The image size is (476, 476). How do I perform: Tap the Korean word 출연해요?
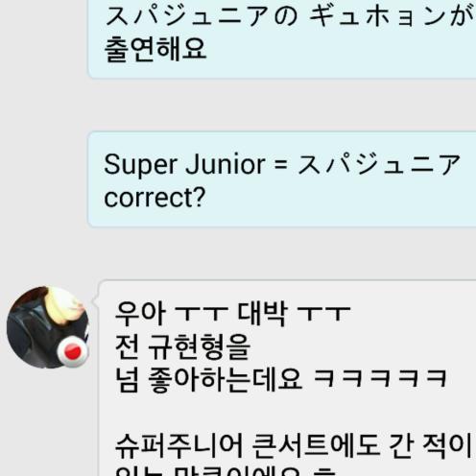[x=155, y=49]
